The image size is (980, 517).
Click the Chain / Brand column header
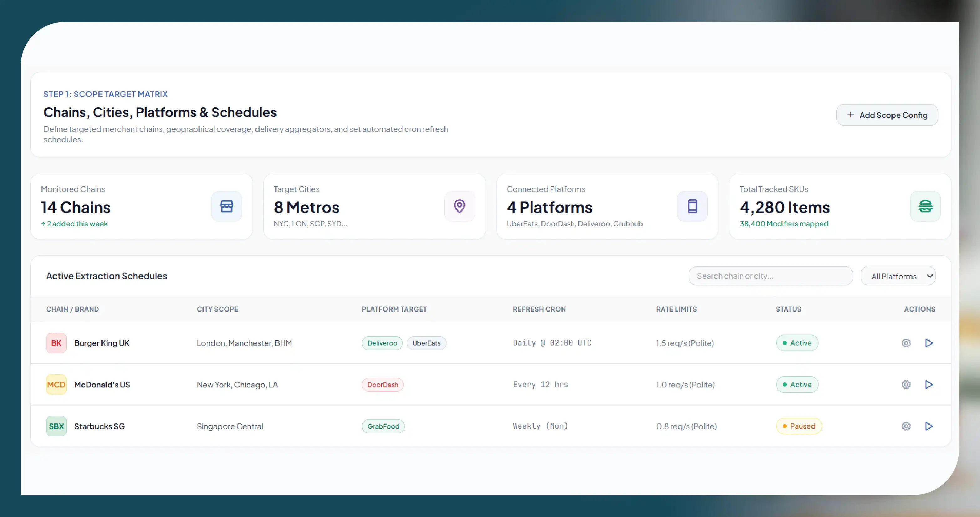tap(72, 309)
